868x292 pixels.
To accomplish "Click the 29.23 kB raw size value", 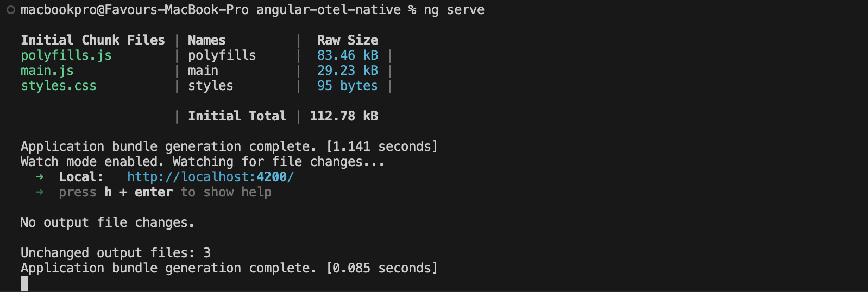I will 348,71.
